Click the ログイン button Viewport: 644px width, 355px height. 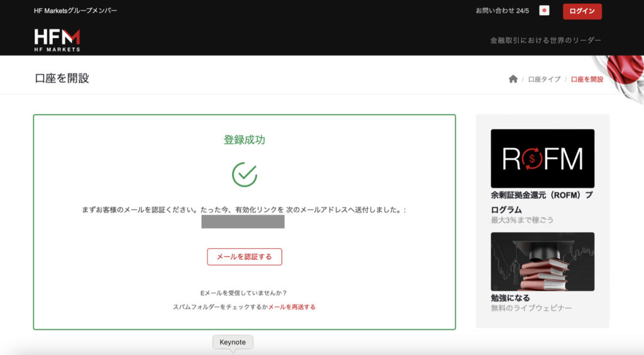(582, 11)
